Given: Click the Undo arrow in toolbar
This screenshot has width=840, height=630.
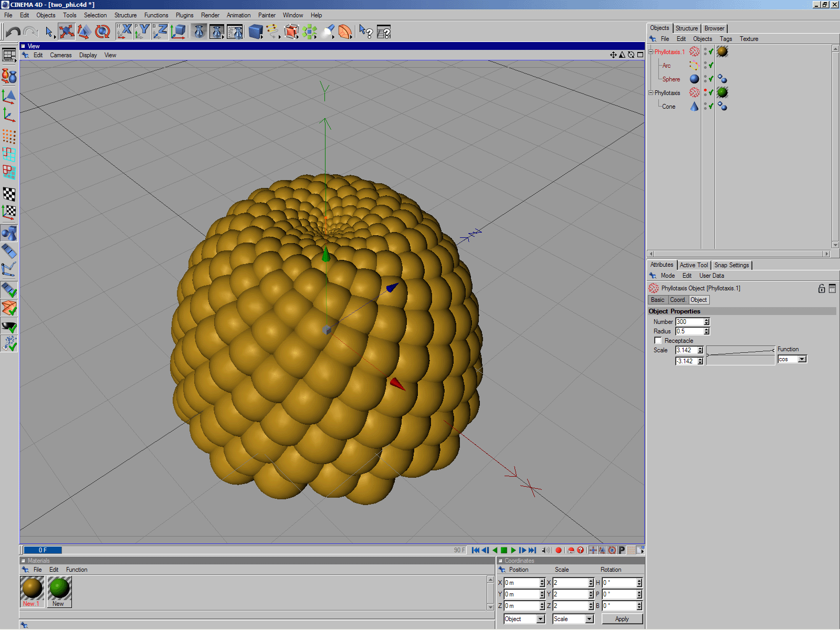Looking at the screenshot, I should (13, 32).
